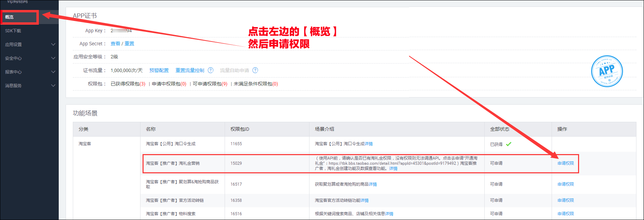Open 详情 for 淘口令生成 scenario

(x=369, y=144)
